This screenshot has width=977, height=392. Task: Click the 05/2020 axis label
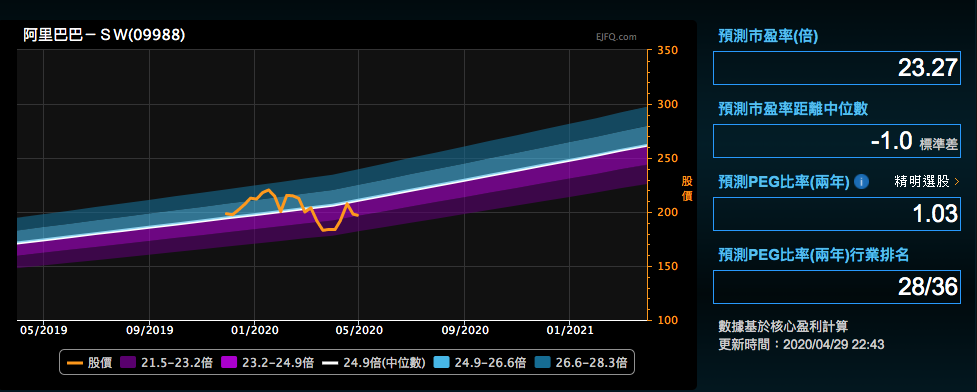tap(359, 329)
